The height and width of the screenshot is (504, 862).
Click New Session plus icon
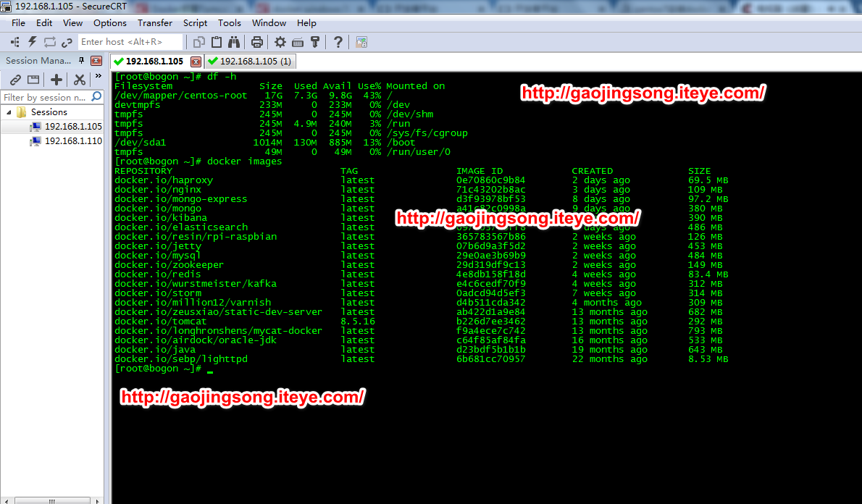pos(56,80)
